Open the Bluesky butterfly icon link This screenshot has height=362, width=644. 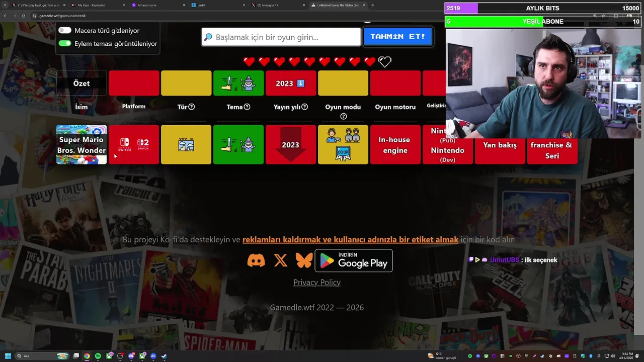click(304, 260)
